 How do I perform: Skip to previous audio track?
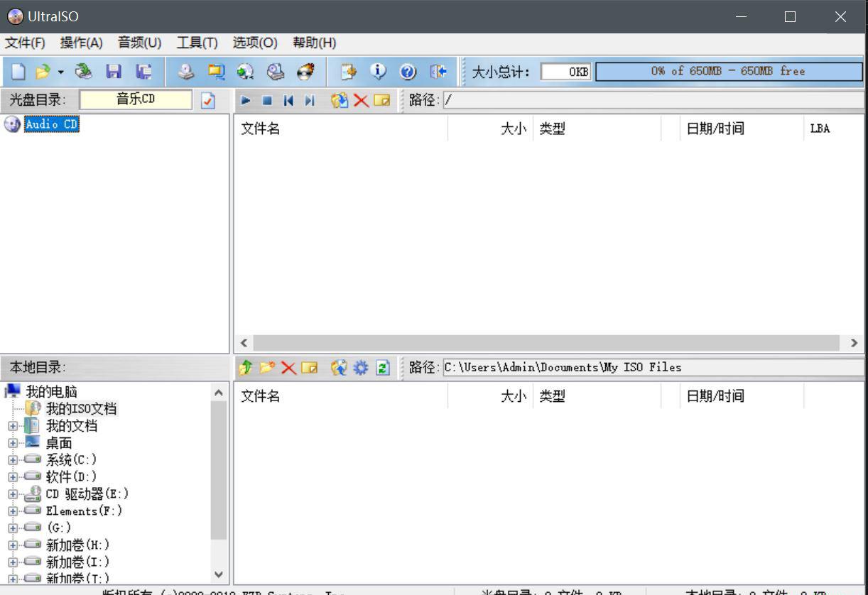click(288, 100)
